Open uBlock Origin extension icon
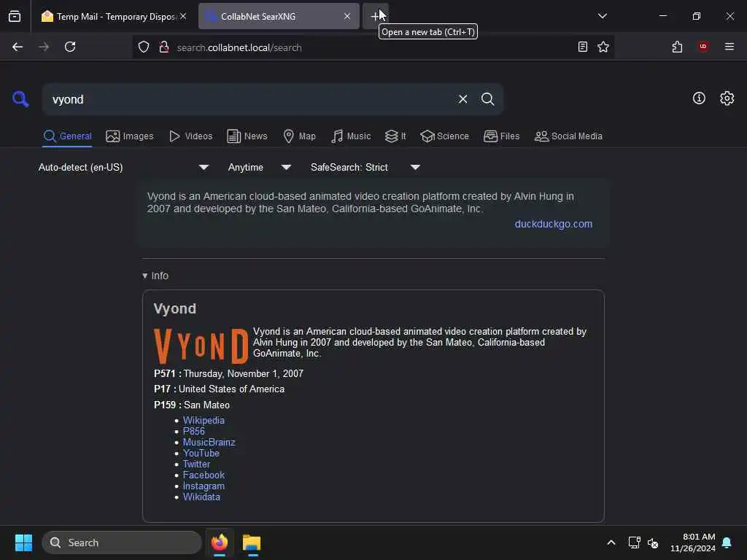The height and width of the screenshot is (560, 747). [x=703, y=46]
